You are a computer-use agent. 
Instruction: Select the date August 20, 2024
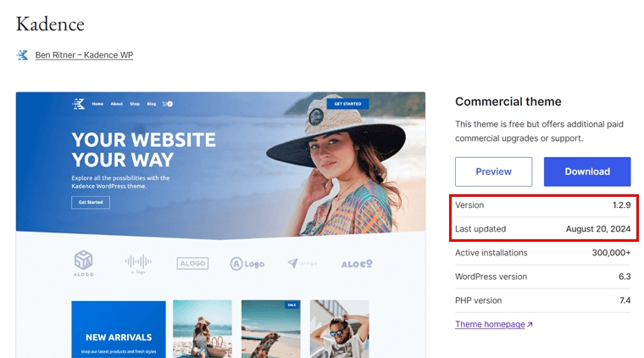tap(598, 229)
